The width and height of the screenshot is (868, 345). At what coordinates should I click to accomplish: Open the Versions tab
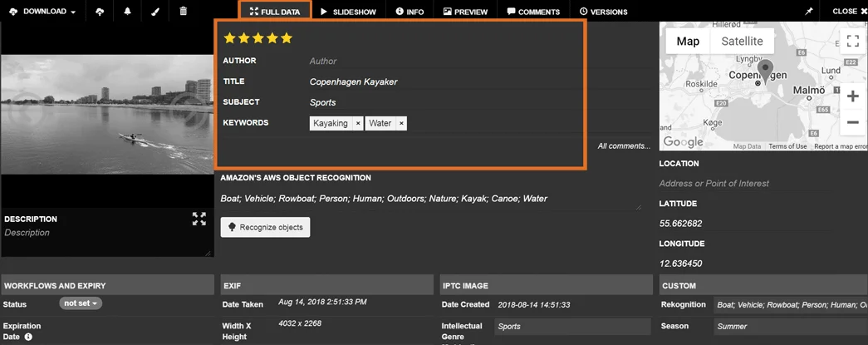(x=603, y=12)
